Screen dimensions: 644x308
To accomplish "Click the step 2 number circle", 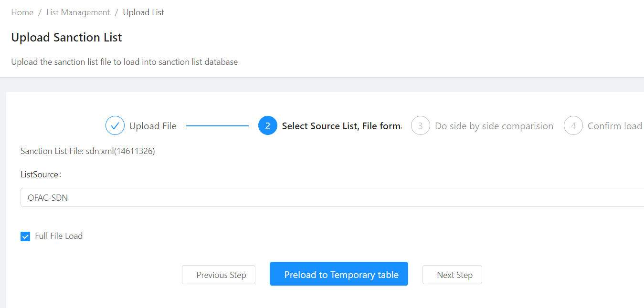I will click(268, 126).
